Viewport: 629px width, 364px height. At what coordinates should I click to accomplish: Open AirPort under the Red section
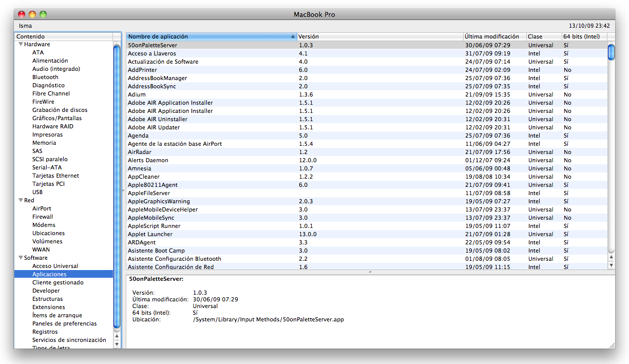point(42,209)
